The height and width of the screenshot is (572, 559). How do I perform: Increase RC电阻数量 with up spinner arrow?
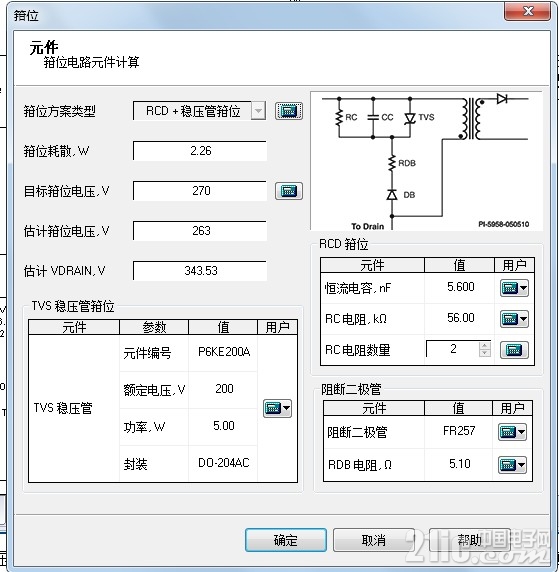(x=485, y=345)
